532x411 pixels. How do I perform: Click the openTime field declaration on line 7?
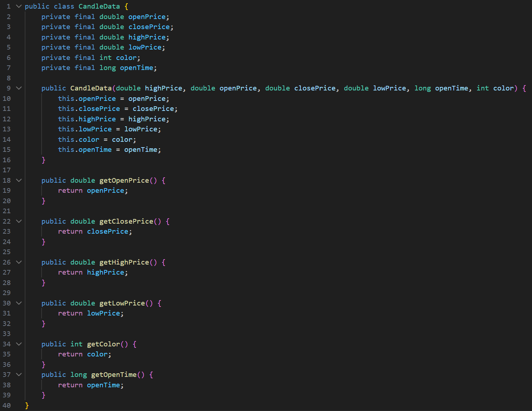point(136,68)
